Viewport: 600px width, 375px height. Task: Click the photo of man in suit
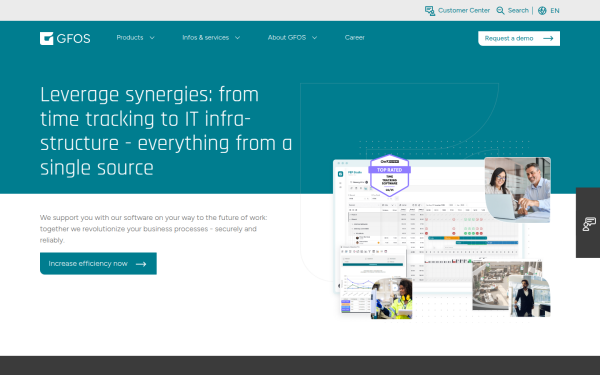coord(530,296)
